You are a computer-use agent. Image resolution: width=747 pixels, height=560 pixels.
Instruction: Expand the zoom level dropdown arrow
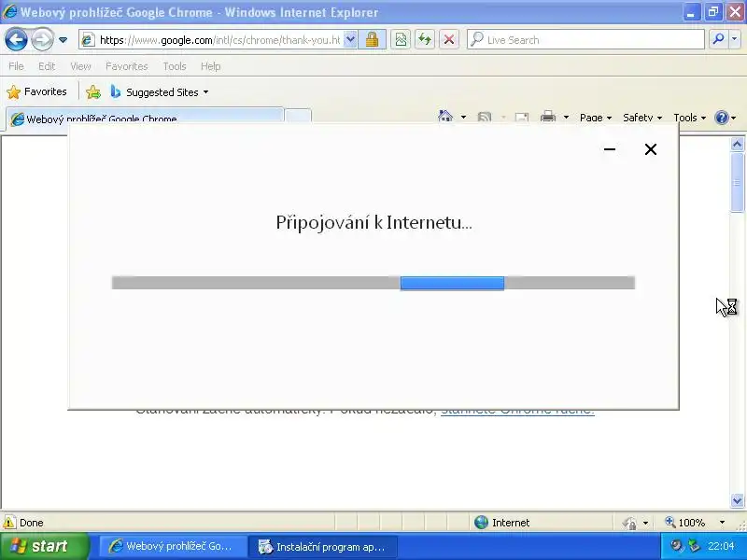(x=722, y=523)
